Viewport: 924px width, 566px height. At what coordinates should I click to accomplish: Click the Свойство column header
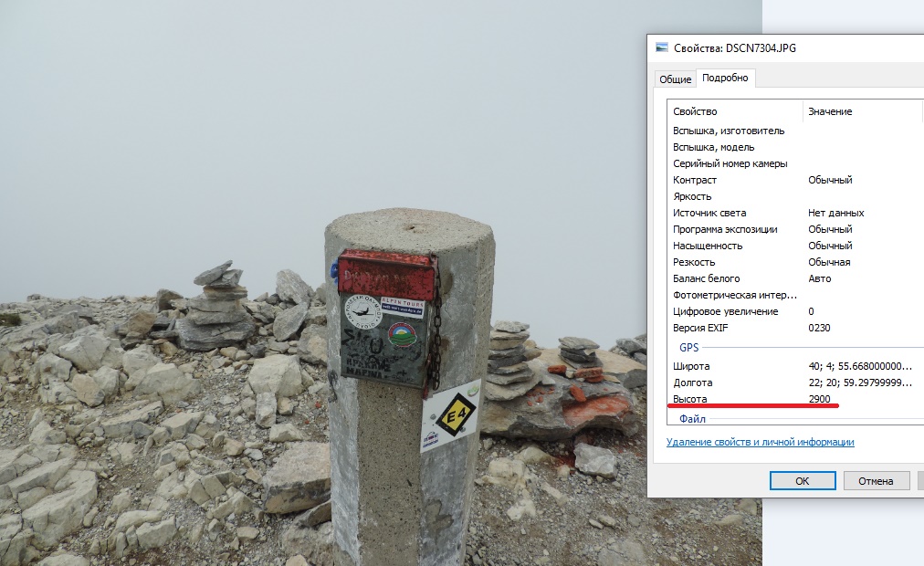(x=696, y=111)
